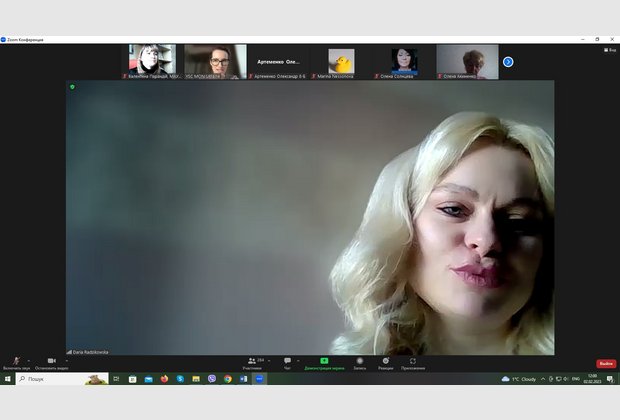The height and width of the screenshot is (420, 620).
Task: Open audio options arrow beside microphone
Action: (28, 360)
